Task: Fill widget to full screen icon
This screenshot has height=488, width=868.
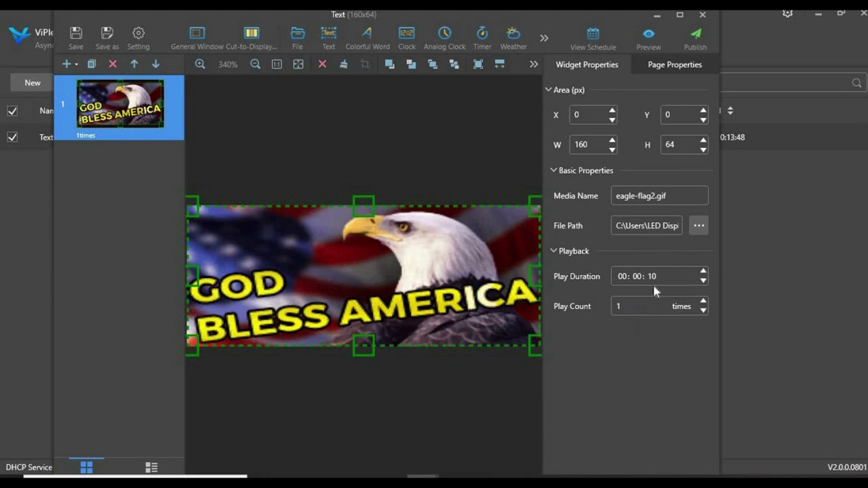Action: [x=478, y=64]
